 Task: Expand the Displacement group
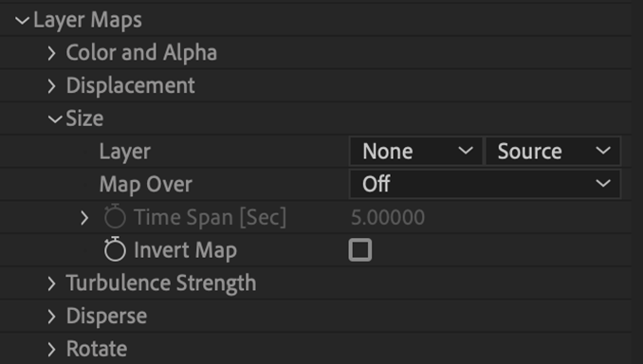pyautogui.click(x=51, y=86)
